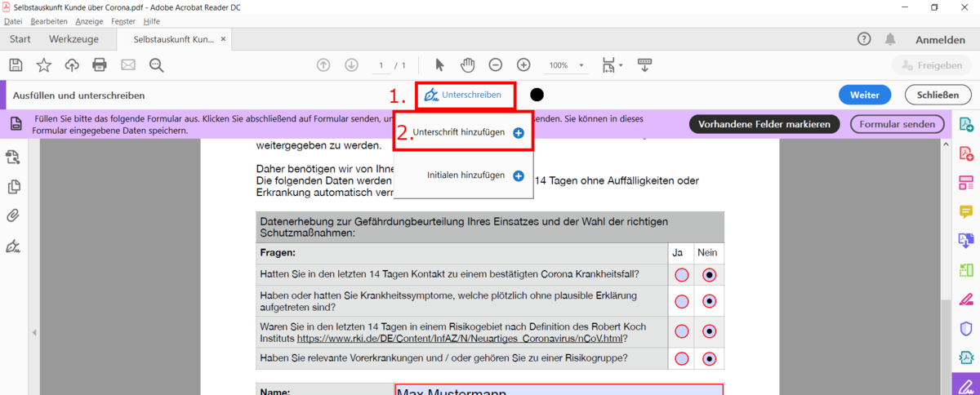Click the Formular senden button
The image size is (980, 395).
click(x=898, y=124)
